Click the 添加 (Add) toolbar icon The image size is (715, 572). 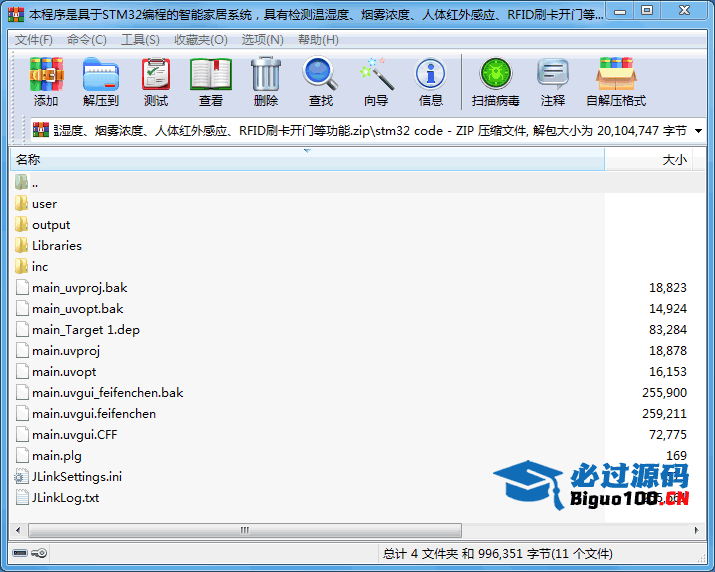coord(46,75)
